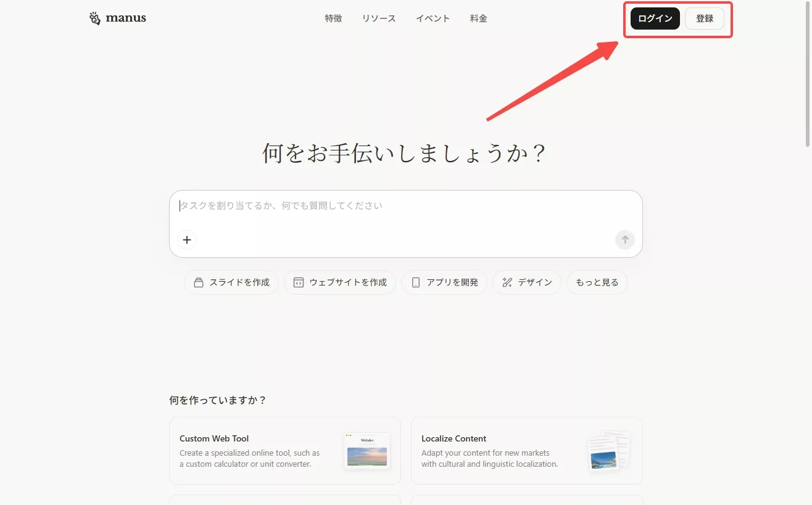Open the 料金 pricing page

[x=478, y=18]
